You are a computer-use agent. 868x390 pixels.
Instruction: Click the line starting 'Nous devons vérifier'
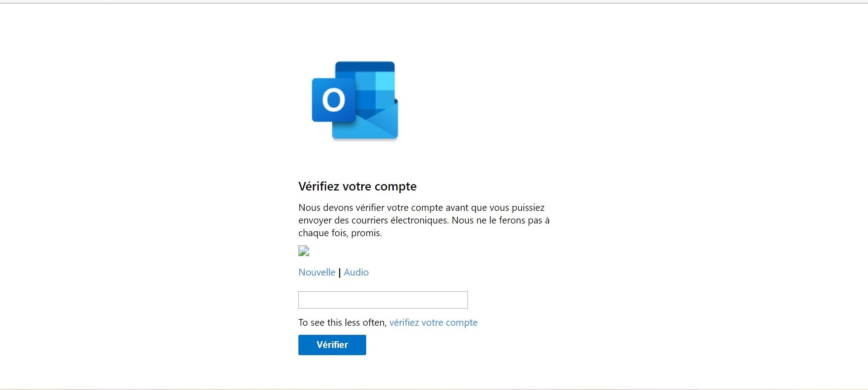[x=421, y=208]
